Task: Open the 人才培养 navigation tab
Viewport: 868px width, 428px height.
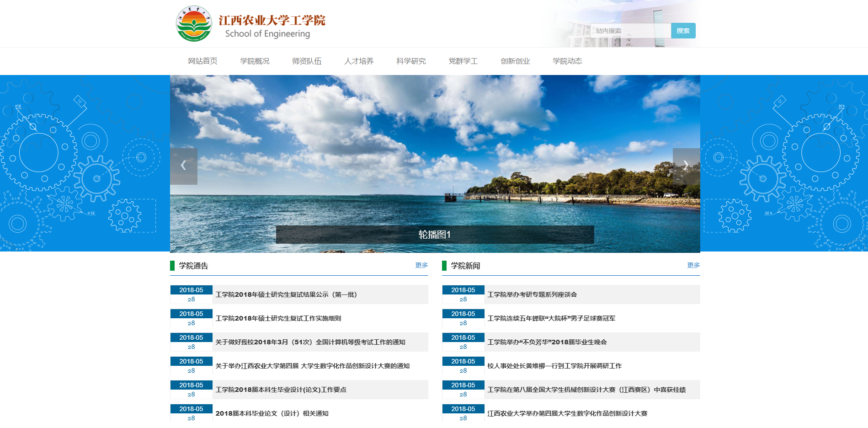Action: [359, 61]
